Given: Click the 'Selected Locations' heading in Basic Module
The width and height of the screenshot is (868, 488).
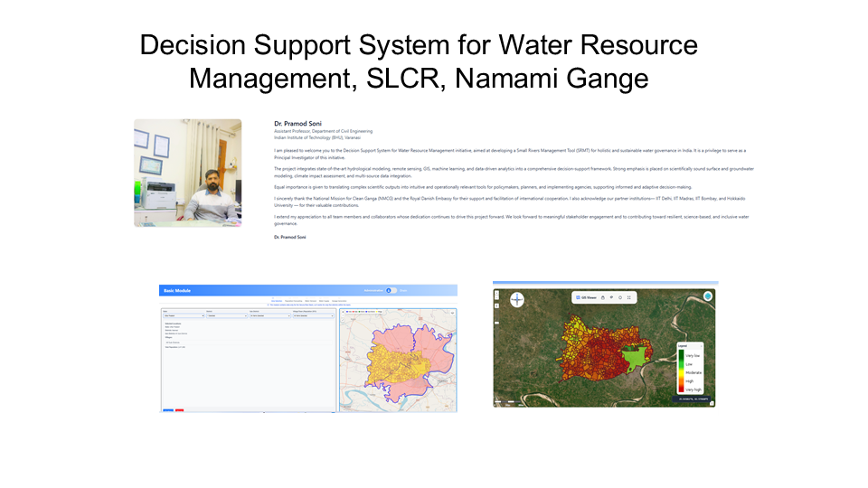Looking at the screenshot, I should coord(172,324).
